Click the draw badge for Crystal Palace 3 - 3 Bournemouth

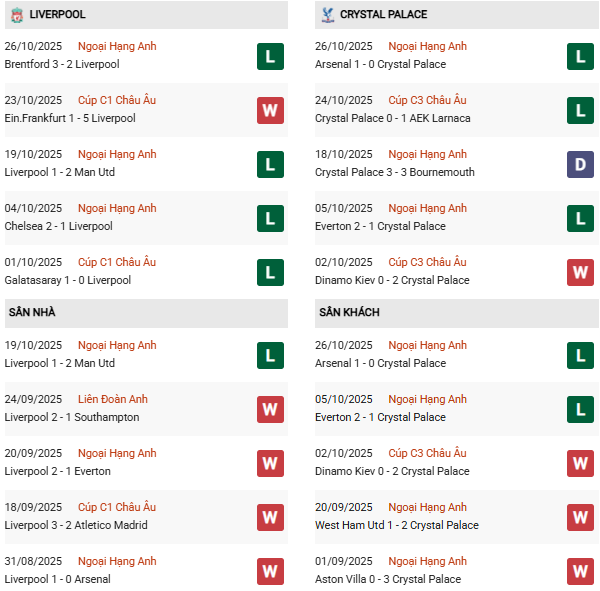580,164
